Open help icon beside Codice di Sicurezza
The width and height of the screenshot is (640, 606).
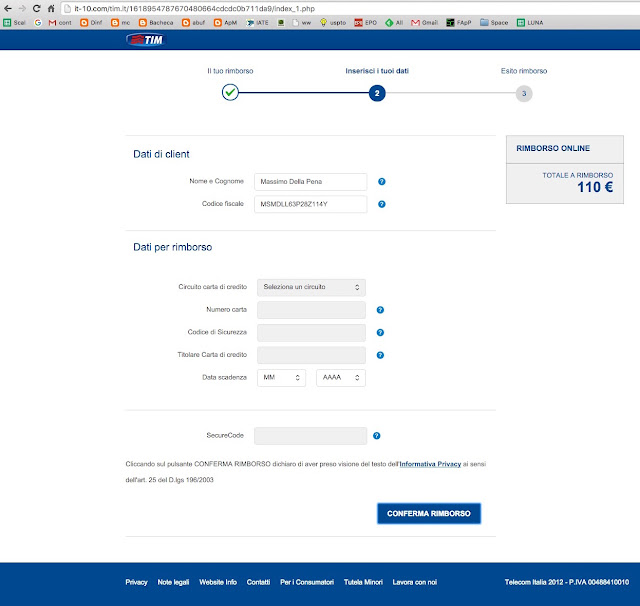(380, 333)
